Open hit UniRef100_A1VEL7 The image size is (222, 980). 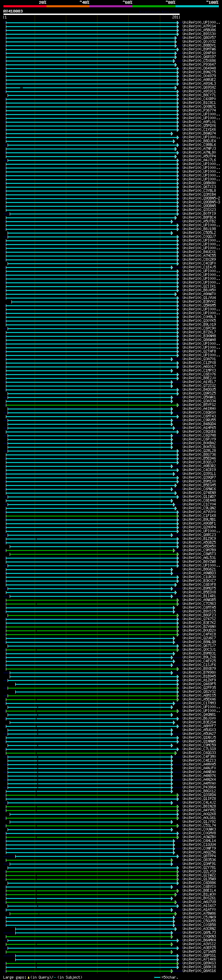click(x=199, y=382)
